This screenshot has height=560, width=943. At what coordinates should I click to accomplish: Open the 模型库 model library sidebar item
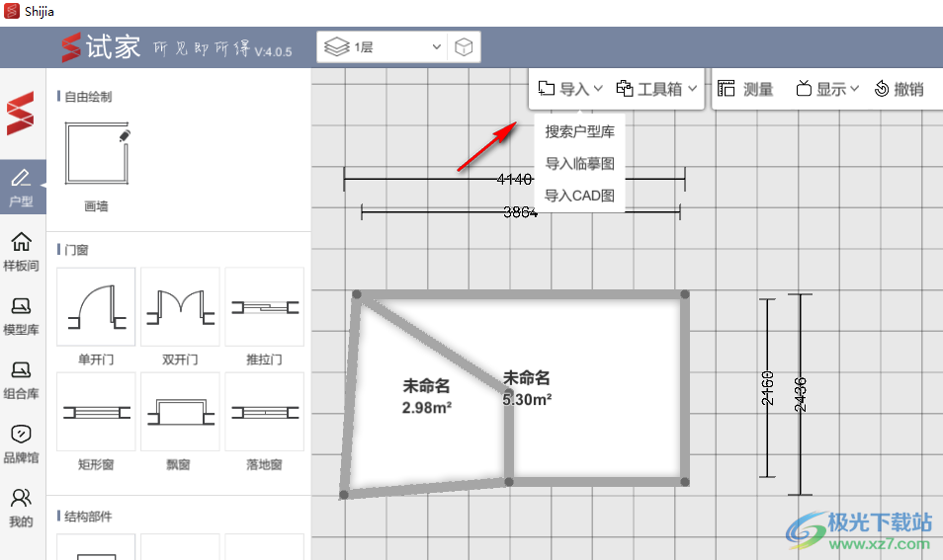tap(22, 315)
